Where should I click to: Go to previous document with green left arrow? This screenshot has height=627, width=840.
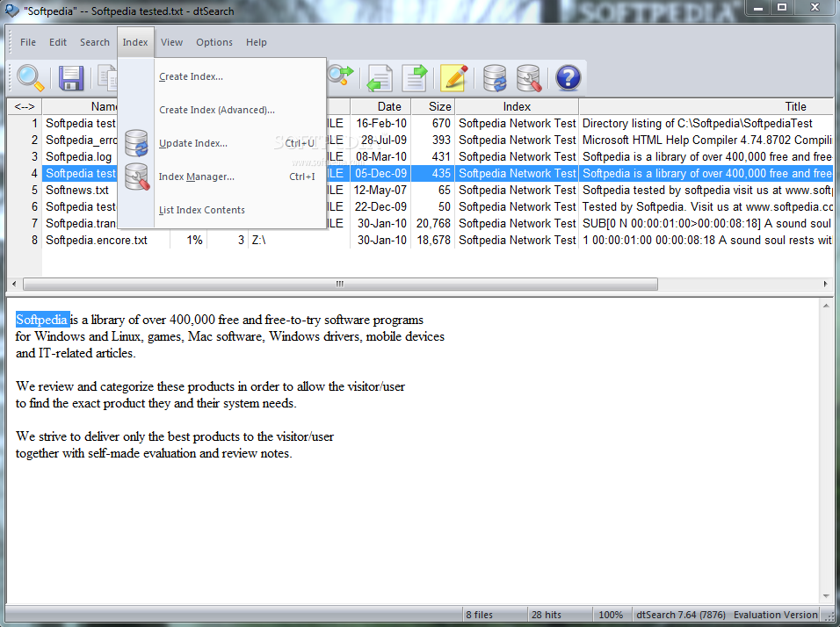click(x=380, y=78)
